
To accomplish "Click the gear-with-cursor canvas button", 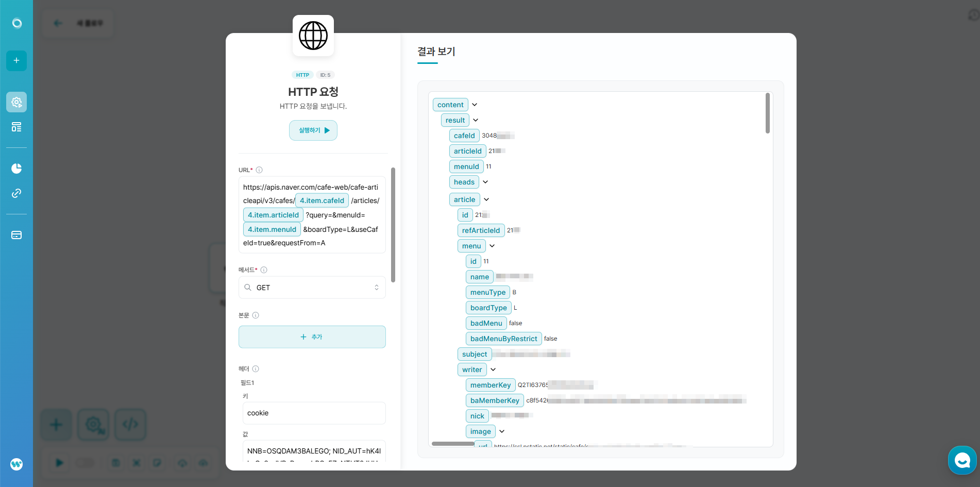I will tap(93, 425).
